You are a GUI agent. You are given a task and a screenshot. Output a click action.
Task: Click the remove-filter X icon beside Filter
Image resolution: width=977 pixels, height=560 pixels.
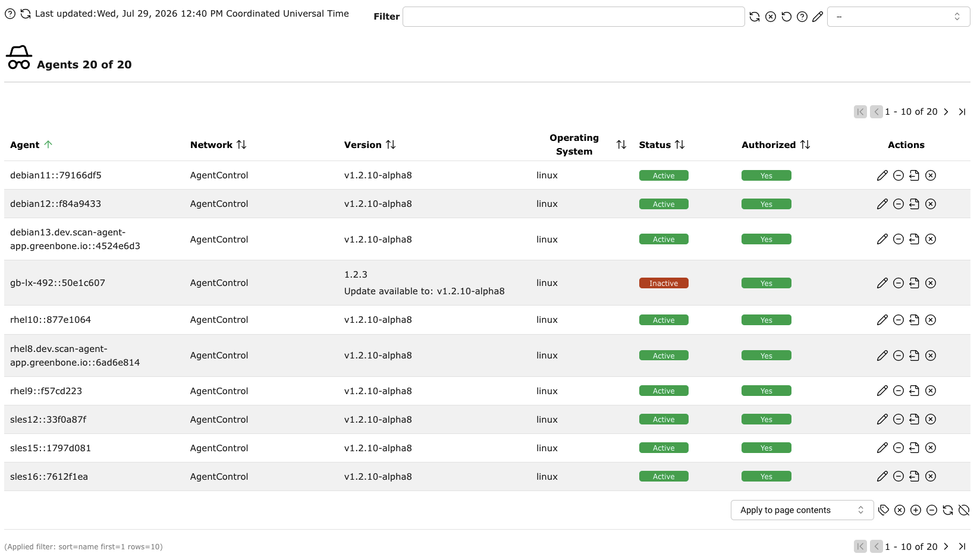(x=771, y=17)
